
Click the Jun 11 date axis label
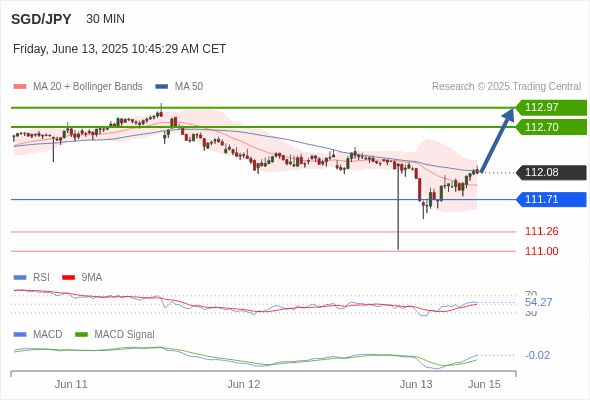pos(71,385)
